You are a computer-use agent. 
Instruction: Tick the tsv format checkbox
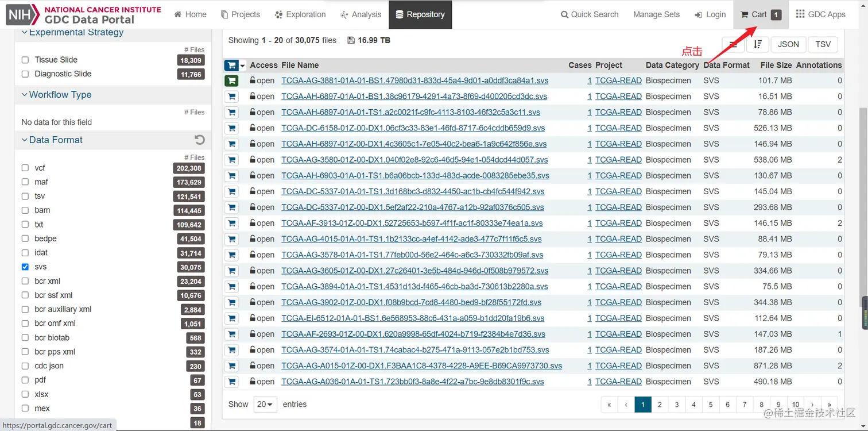click(25, 196)
